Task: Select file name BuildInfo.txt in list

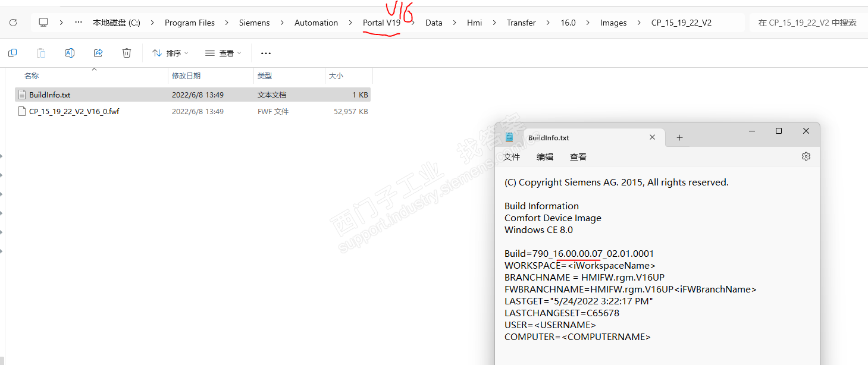Action: click(49, 95)
